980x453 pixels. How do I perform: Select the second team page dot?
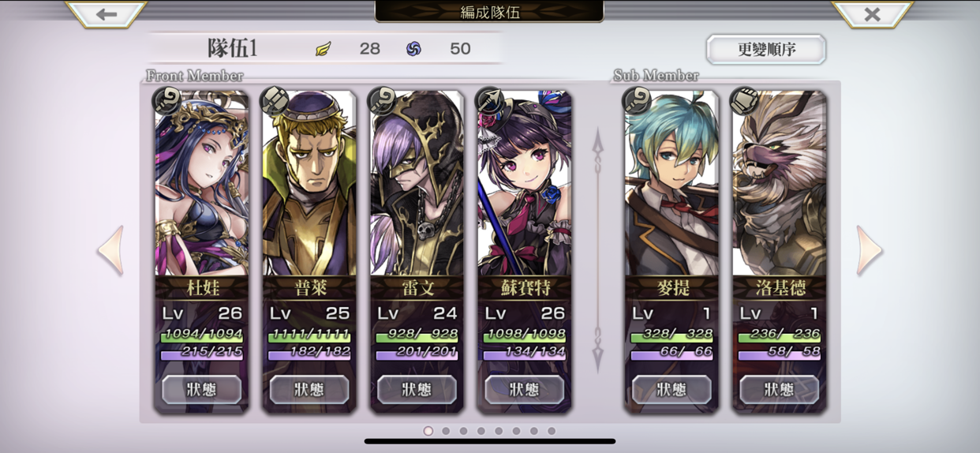click(446, 431)
